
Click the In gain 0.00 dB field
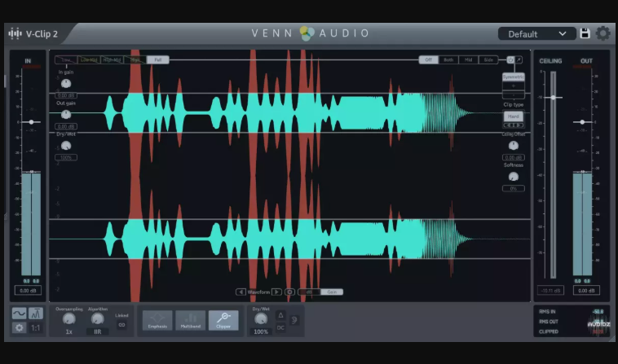point(66,95)
